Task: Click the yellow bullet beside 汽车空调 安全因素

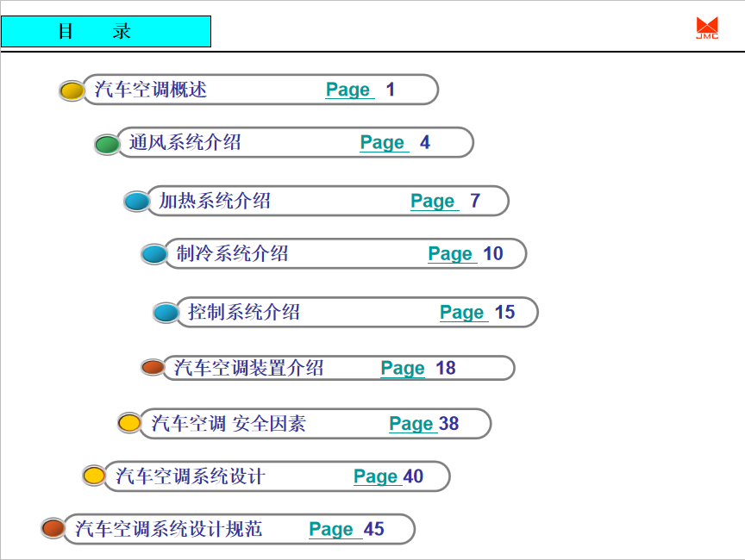Action: (x=128, y=422)
